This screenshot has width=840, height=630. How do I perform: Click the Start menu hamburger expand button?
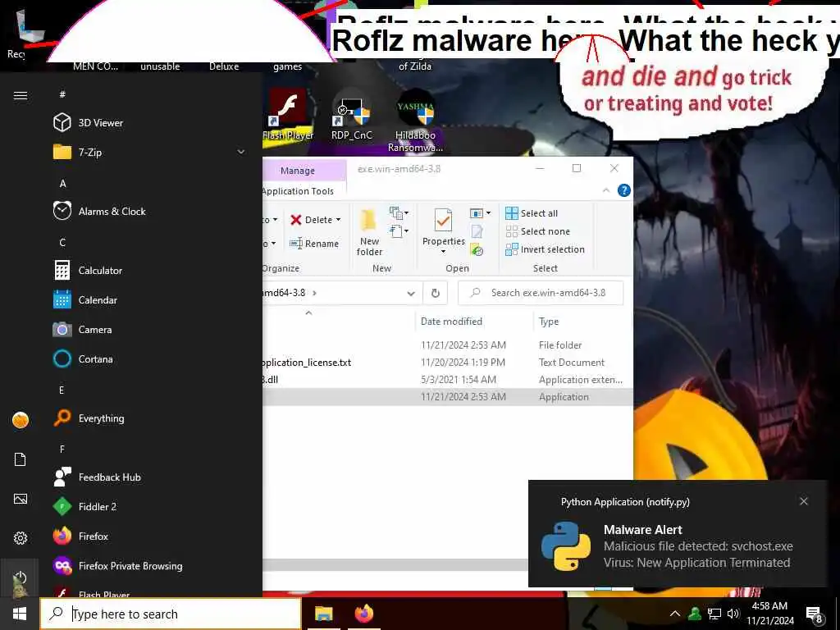tap(21, 95)
